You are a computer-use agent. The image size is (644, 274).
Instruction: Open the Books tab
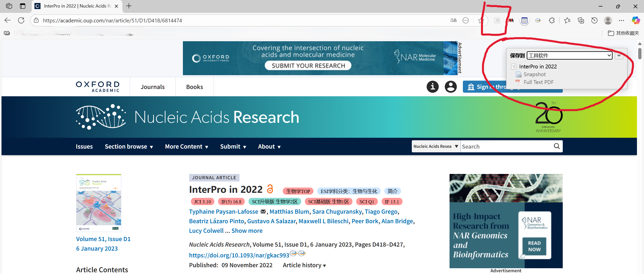tap(194, 87)
